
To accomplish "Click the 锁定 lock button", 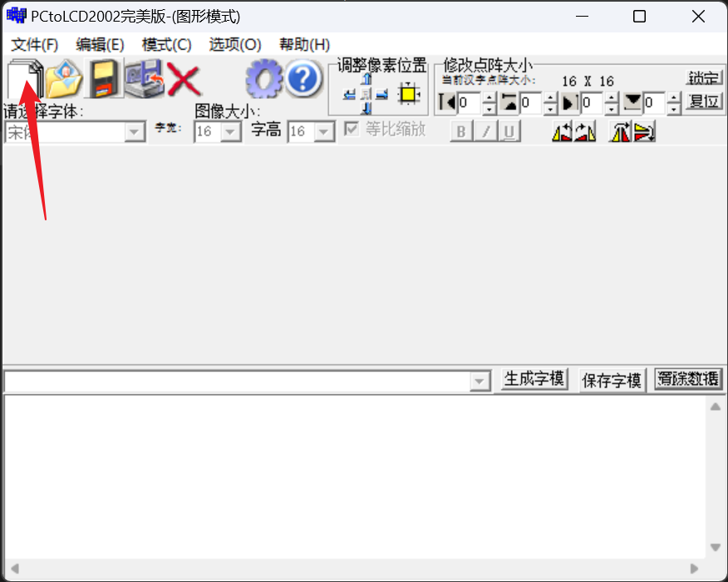I will (704, 77).
